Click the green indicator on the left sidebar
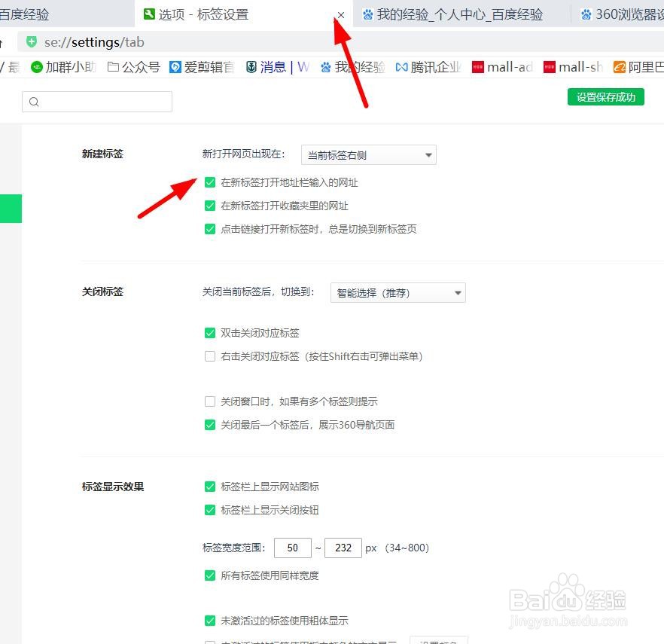The height and width of the screenshot is (644, 664). [11, 209]
